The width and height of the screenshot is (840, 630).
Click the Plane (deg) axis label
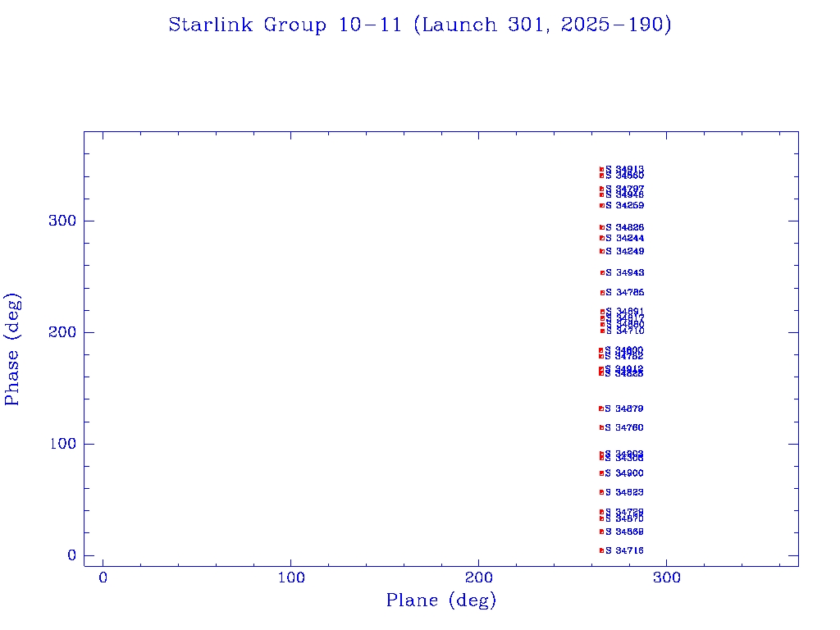[x=441, y=601]
